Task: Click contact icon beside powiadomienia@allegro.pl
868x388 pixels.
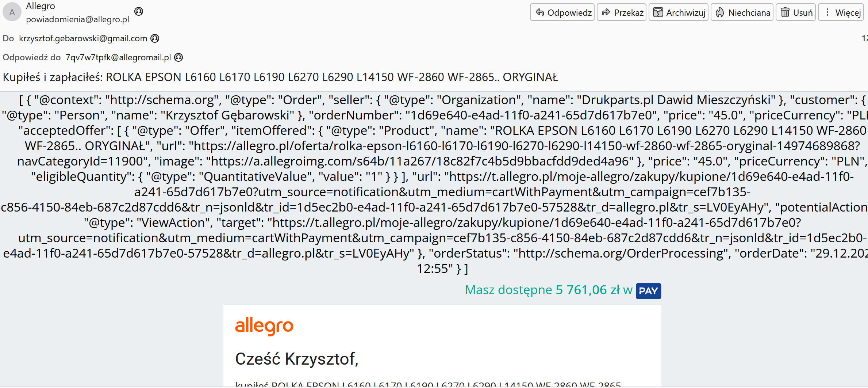Action: (139, 12)
